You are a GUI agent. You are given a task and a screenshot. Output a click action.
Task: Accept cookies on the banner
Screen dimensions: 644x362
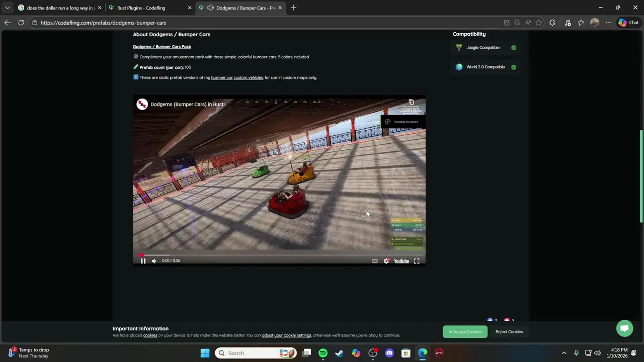click(465, 332)
